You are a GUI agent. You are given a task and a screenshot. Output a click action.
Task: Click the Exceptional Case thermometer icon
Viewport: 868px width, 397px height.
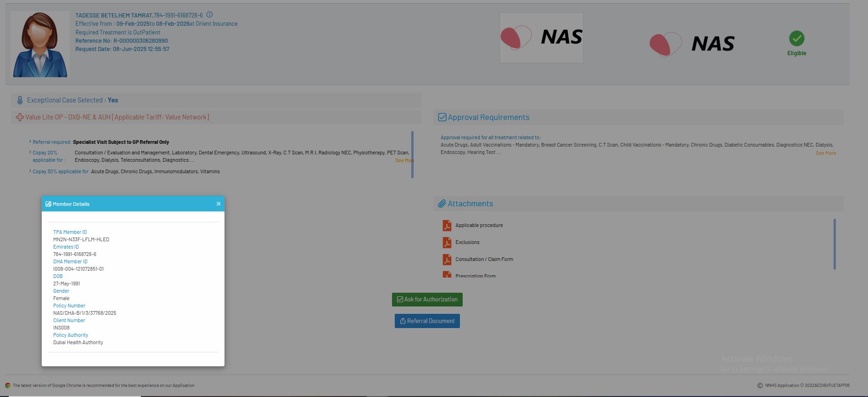pos(20,100)
